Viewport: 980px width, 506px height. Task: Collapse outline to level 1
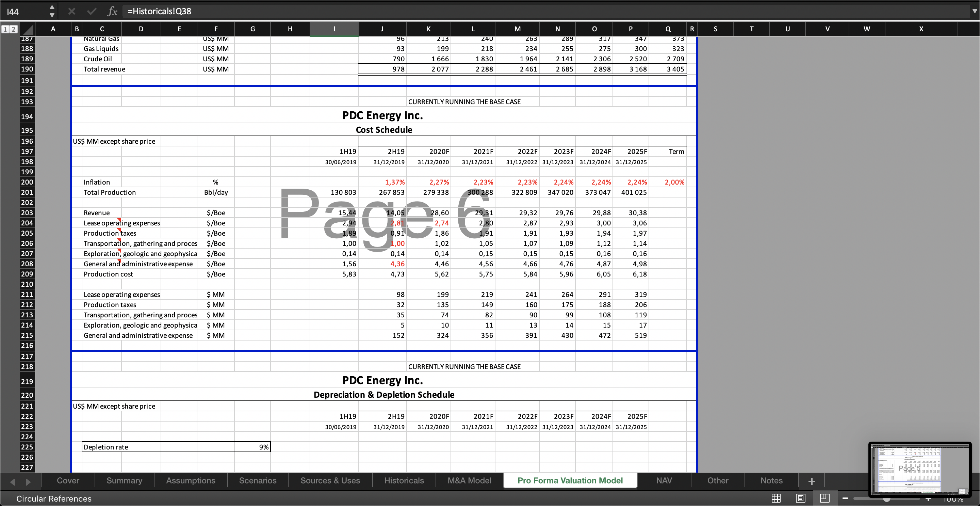[5, 29]
